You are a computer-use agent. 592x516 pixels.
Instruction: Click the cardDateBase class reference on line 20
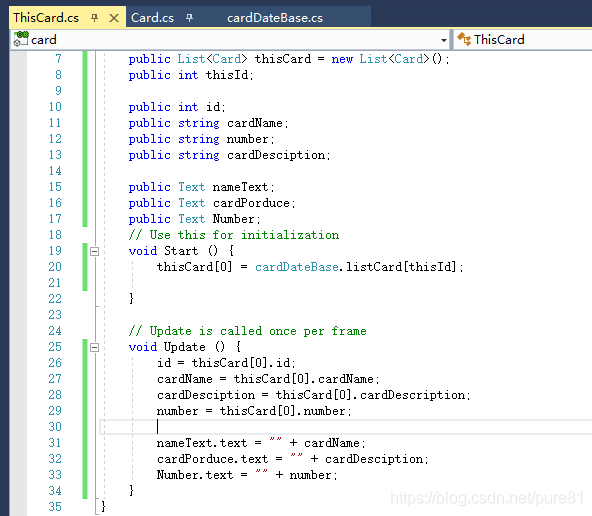pyautogui.click(x=296, y=267)
